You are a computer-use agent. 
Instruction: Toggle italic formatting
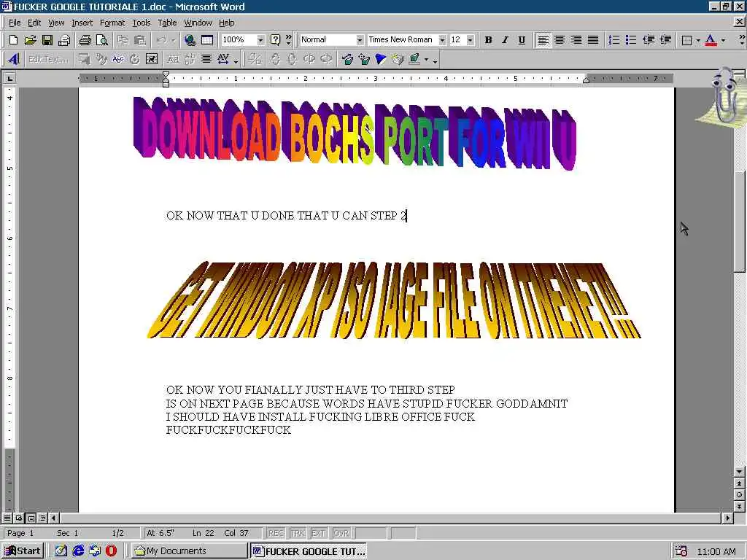pos(505,40)
